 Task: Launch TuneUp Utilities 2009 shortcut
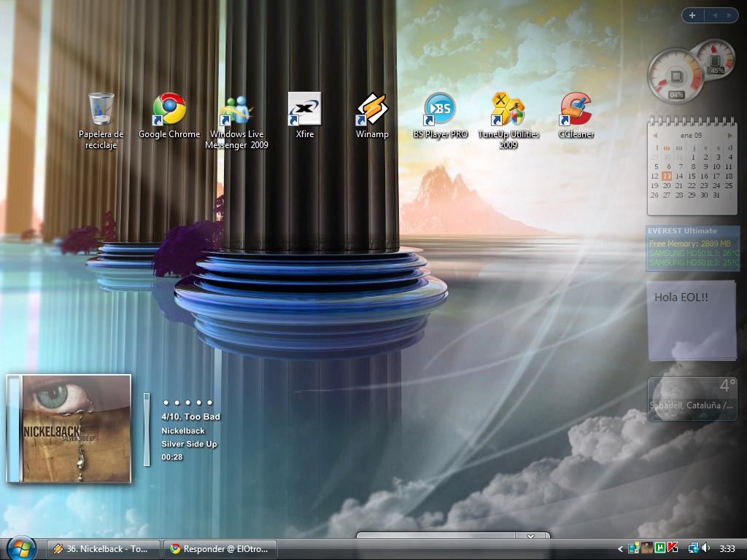[508, 109]
